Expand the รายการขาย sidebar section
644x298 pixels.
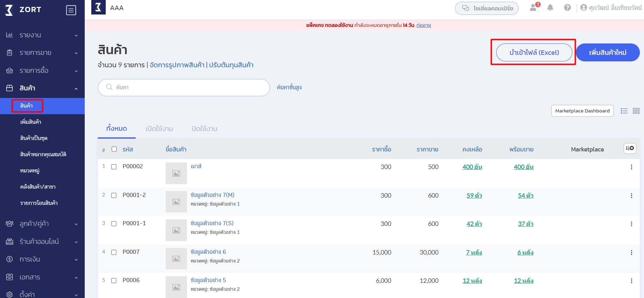(x=42, y=53)
